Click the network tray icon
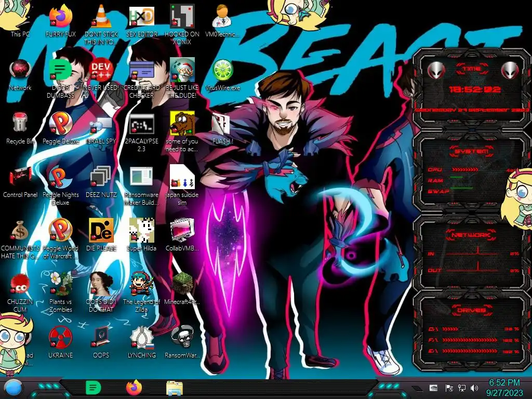 tap(462, 388)
